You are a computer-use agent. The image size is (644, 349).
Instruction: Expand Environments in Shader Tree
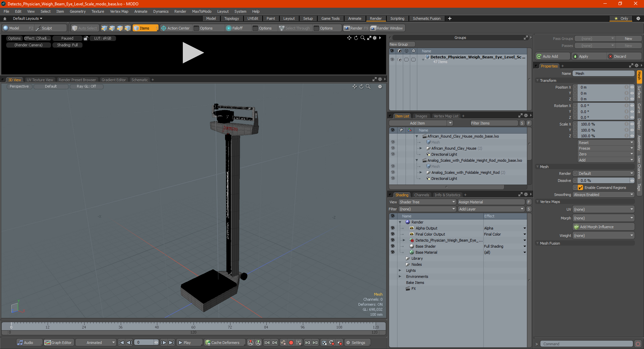(x=400, y=277)
